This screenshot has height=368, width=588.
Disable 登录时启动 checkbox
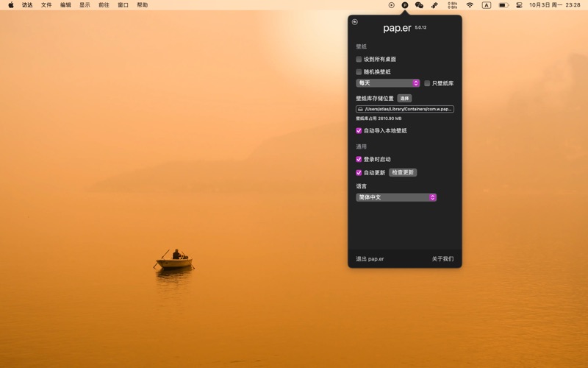point(359,159)
